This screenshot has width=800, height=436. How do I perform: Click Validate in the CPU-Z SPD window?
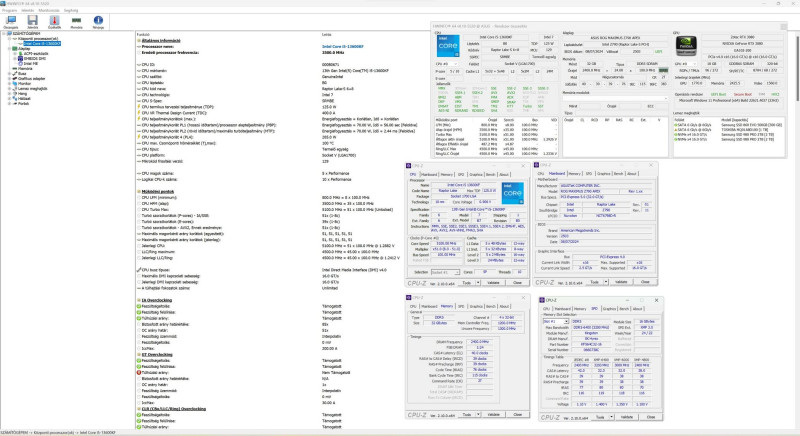coord(627,417)
